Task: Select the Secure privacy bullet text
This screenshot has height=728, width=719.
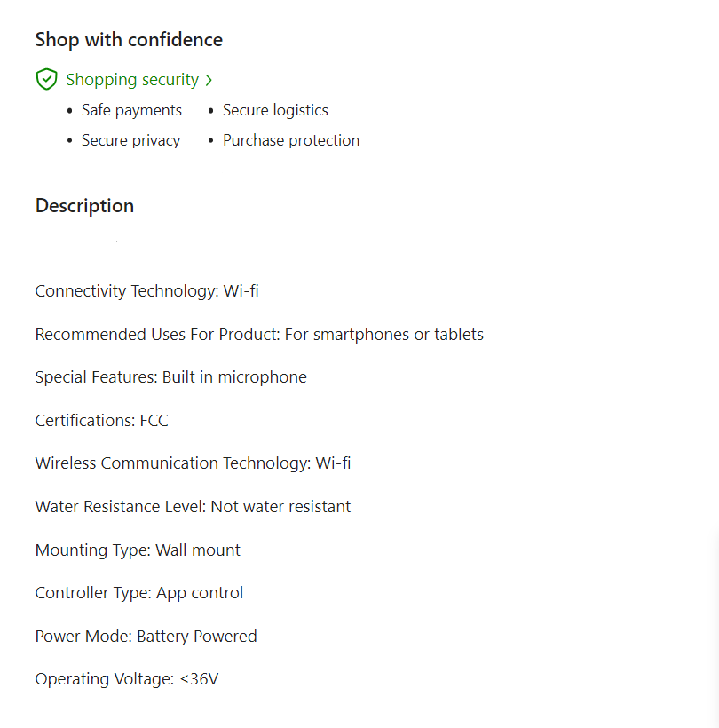Action: pyautogui.click(x=130, y=140)
